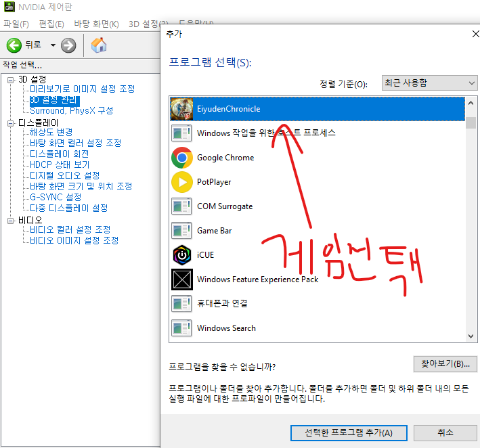The width and height of the screenshot is (480, 448).
Task: Click 선택한 프로그램 추가(A) button
Action: [x=349, y=433]
